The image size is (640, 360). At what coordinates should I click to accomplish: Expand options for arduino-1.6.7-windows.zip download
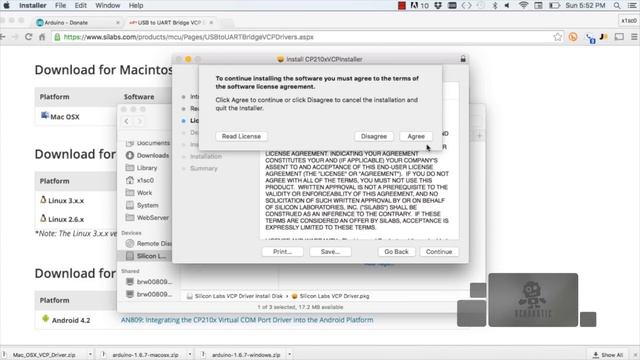[x=289, y=354]
